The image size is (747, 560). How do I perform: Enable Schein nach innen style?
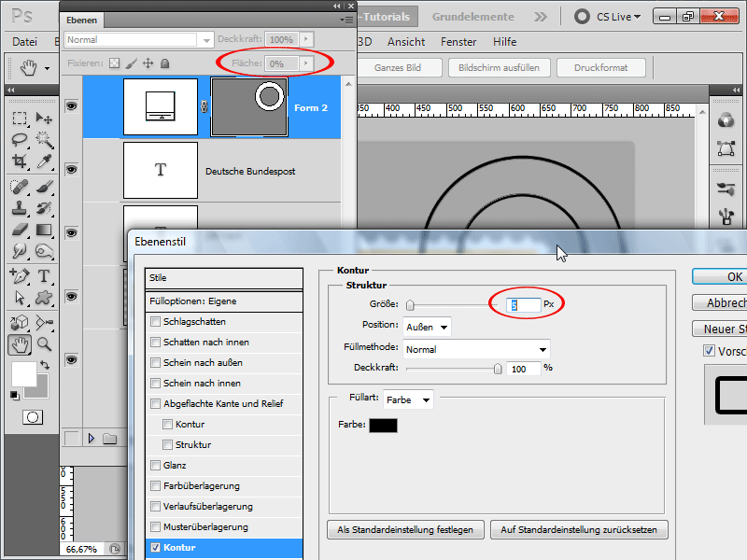click(155, 383)
